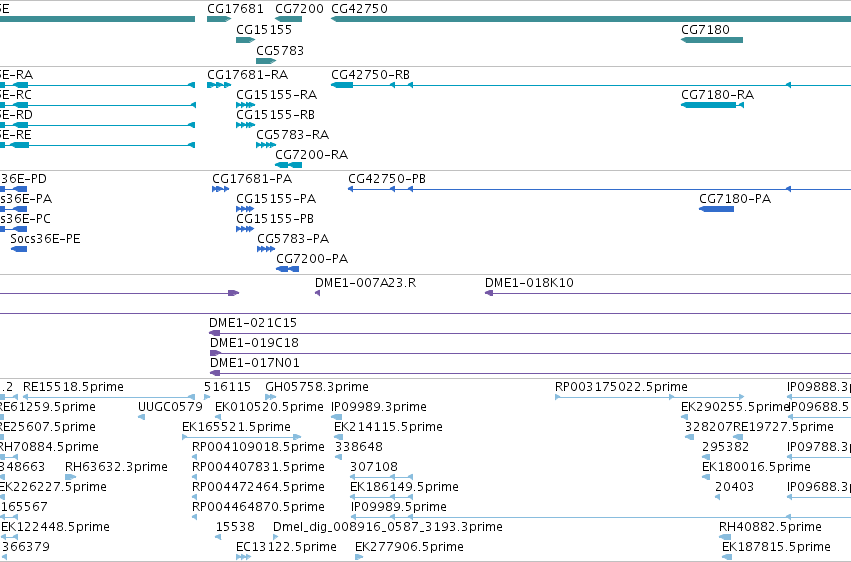Select protein CG5783-PA label
This screenshot has width=851, height=562.
(x=293, y=239)
